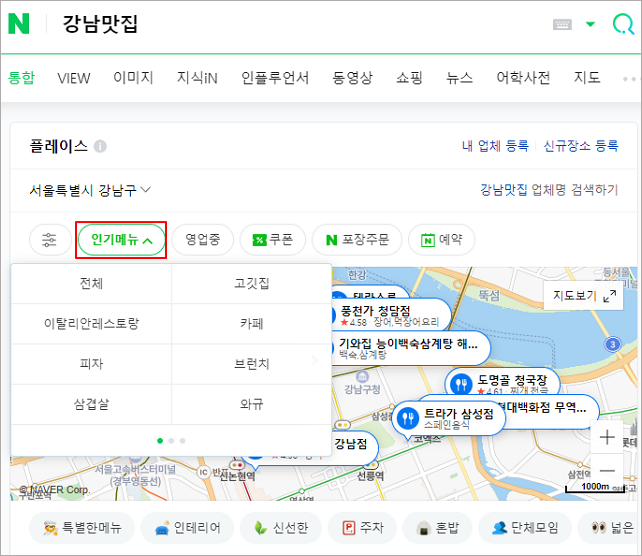
Task: Toggle the 주차 keyword chip
Action: [x=362, y=528]
